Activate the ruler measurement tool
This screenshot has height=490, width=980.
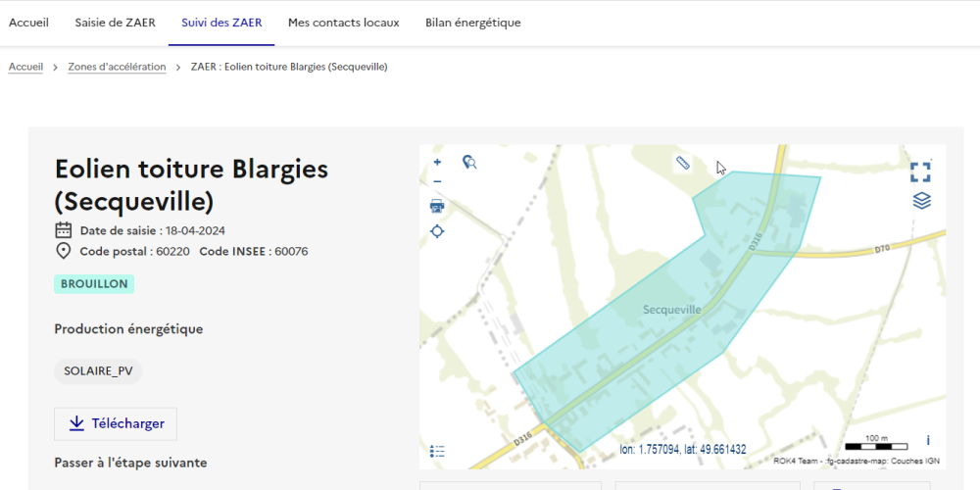click(683, 163)
